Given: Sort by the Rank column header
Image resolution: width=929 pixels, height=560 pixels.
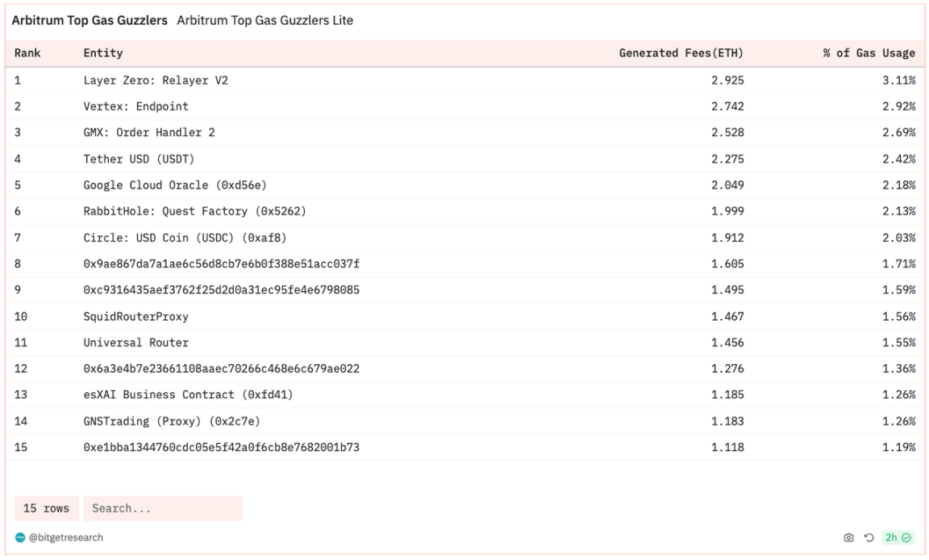Looking at the screenshot, I should point(27,53).
